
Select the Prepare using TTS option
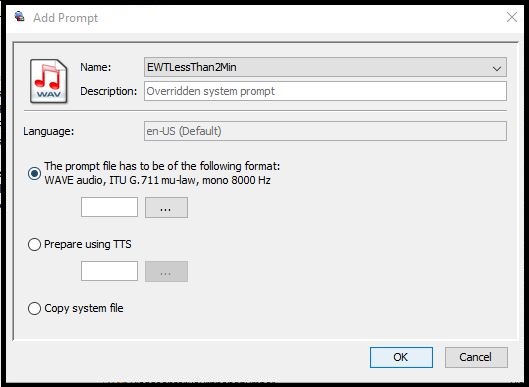(x=34, y=244)
